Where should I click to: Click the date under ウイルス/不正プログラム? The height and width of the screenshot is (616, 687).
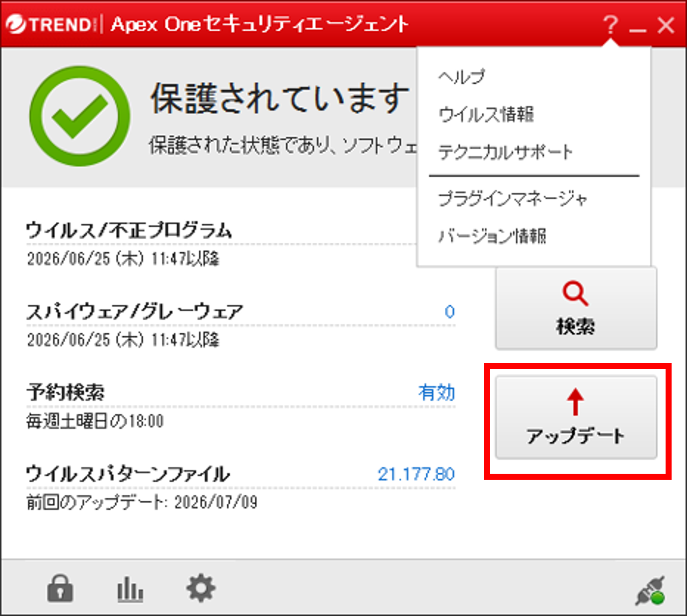(x=123, y=259)
